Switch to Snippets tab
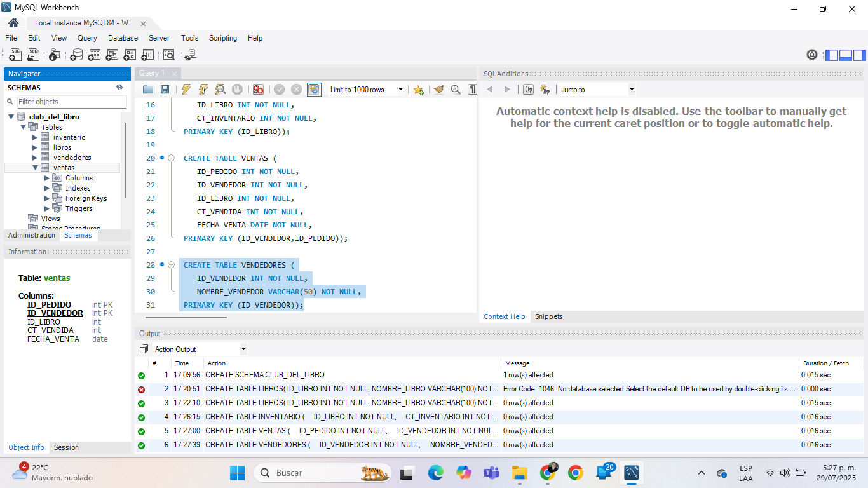 click(x=549, y=316)
